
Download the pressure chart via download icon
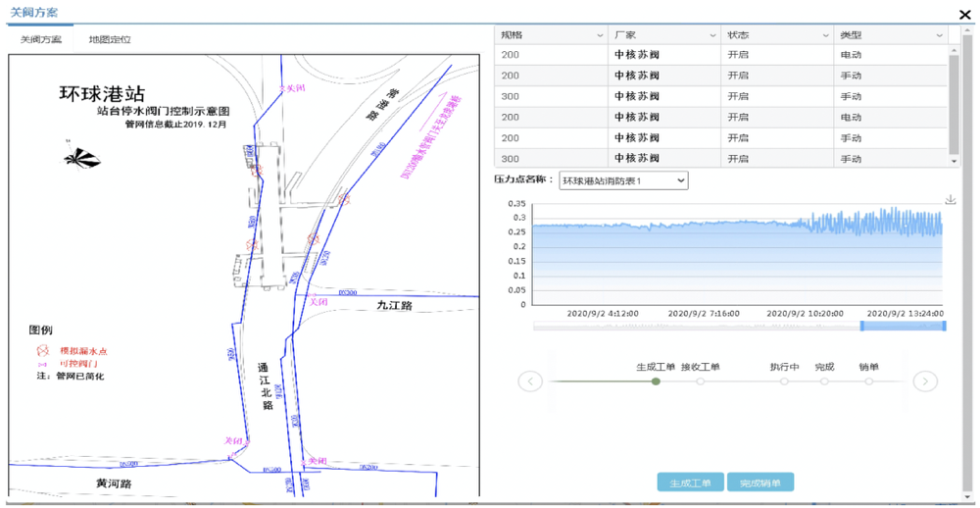[950, 200]
